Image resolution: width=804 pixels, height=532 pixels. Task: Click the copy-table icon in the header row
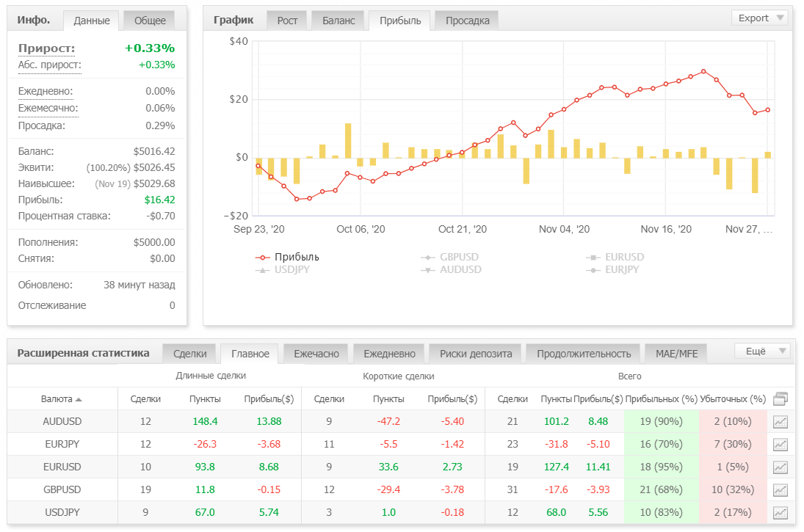(x=780, y=398)
